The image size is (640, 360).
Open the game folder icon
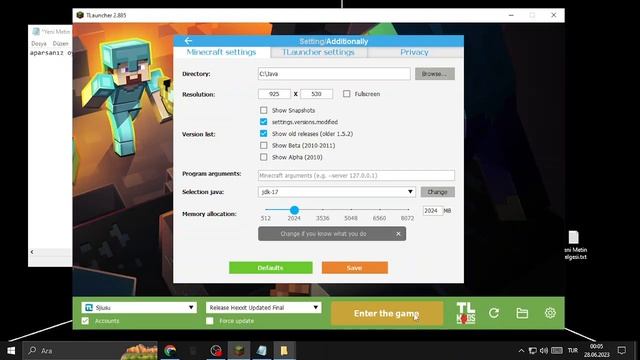[522, 313]
